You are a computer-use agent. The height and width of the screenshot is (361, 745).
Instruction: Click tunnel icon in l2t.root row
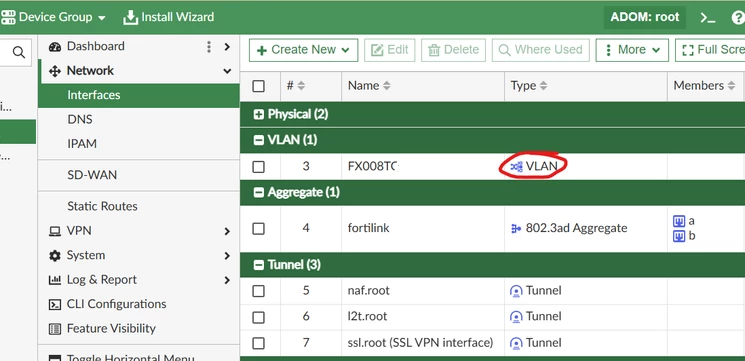click(516, 317)
